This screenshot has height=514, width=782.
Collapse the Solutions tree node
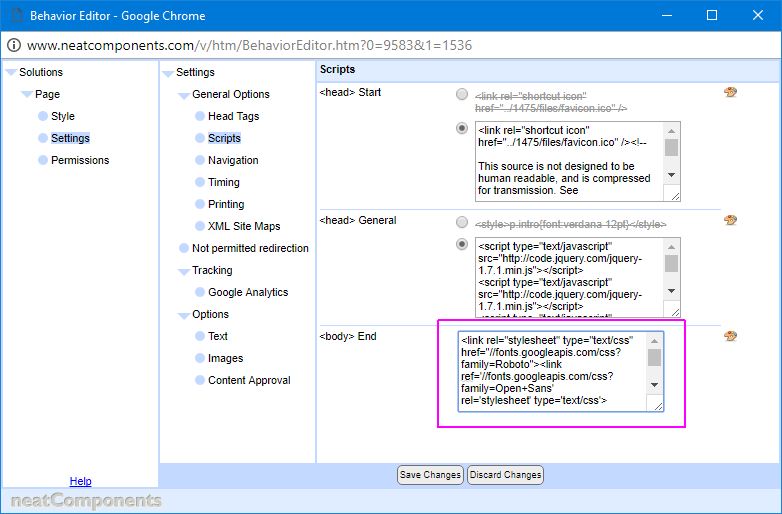(x=11, y=73)
